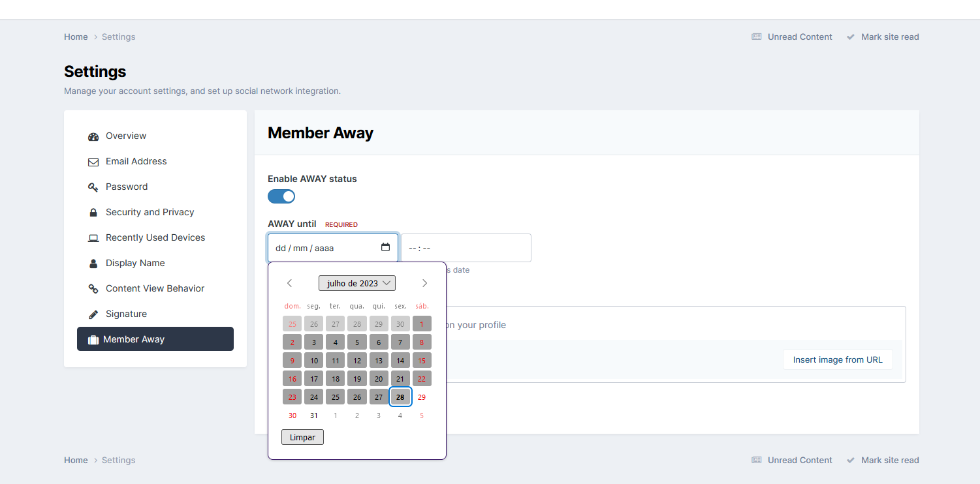
Task: Click Mark site read link at top
Action: pyautogui.click(x=889, y=37)
